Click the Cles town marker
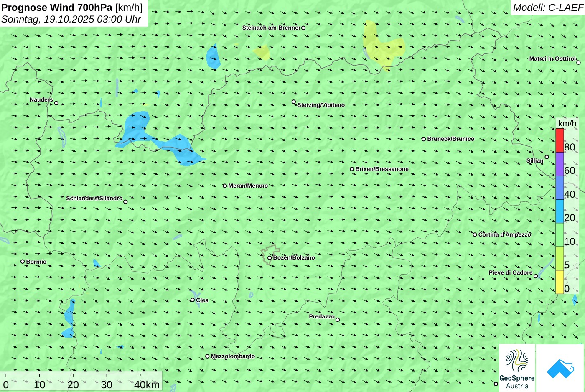Image resolution: width=585 pixels, height=392 pixels. (193, 300)
